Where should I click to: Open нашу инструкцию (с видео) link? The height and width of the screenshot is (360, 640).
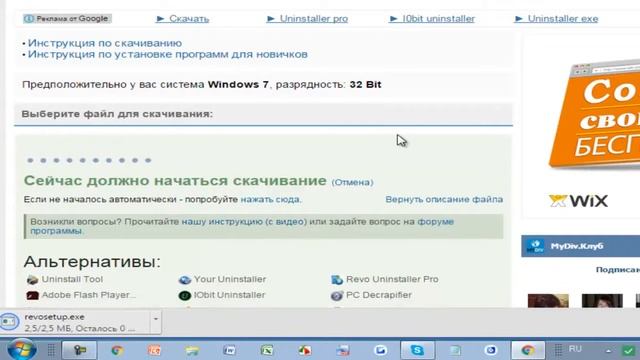(244, 222)
